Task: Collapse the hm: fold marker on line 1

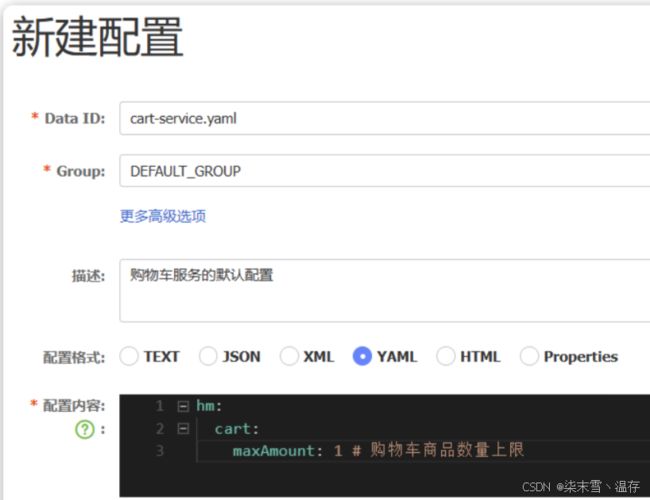Action: click(x=183, y=406)
